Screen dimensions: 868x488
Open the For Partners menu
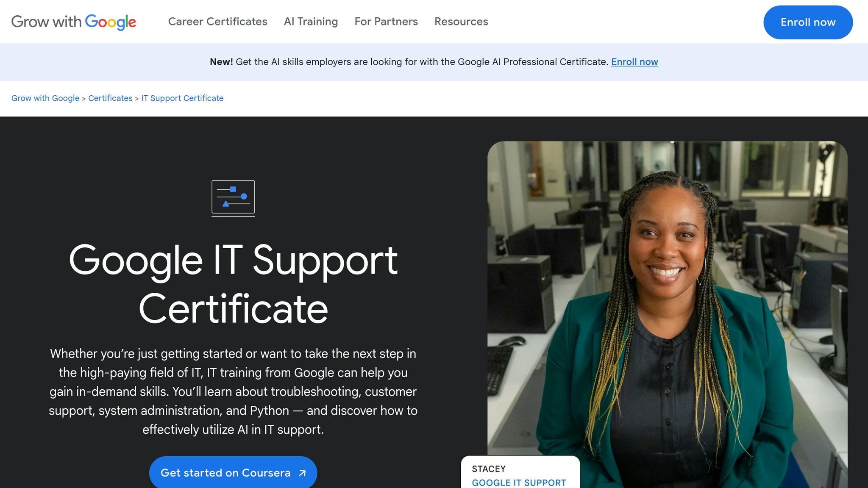tap(386, 22)
